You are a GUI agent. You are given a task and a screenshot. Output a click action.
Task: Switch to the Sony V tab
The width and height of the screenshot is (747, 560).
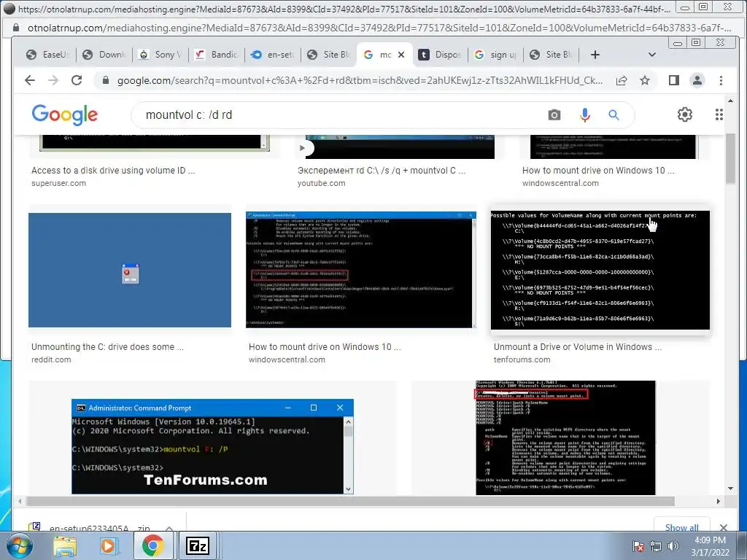(160, 55)
